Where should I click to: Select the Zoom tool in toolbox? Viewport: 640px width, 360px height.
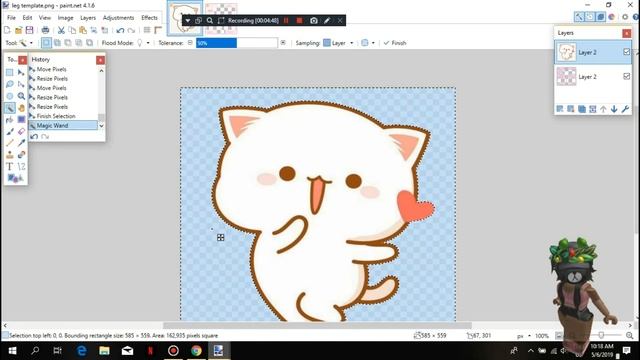coord(21,96)
